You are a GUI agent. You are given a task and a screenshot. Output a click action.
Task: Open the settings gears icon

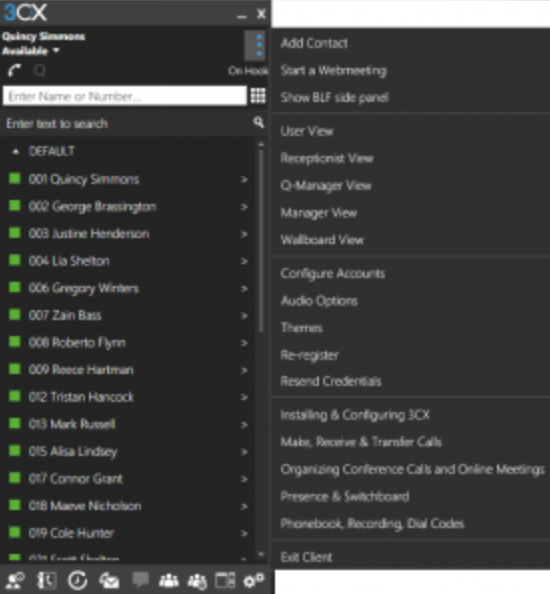tap(254, 580)
